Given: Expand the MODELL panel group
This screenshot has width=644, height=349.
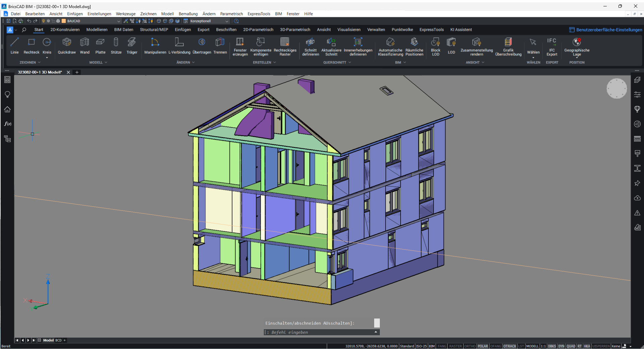Looking at the screenshot, I should (98, 62).
